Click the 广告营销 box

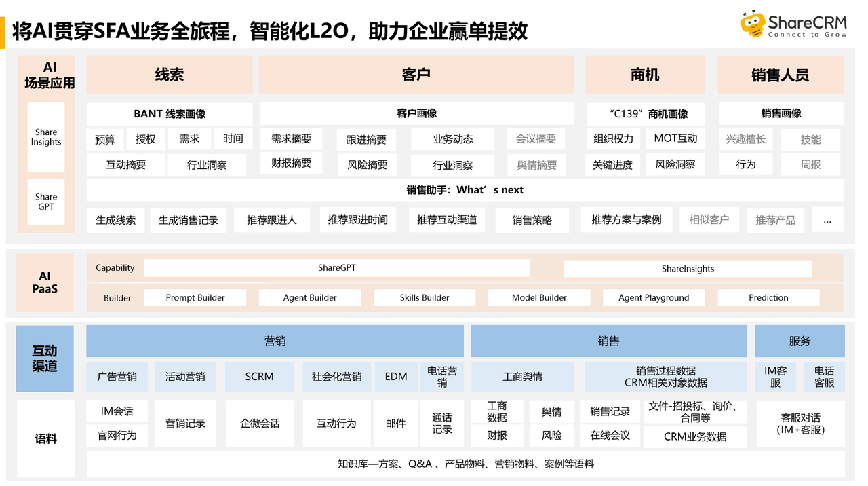pos(117,377)
